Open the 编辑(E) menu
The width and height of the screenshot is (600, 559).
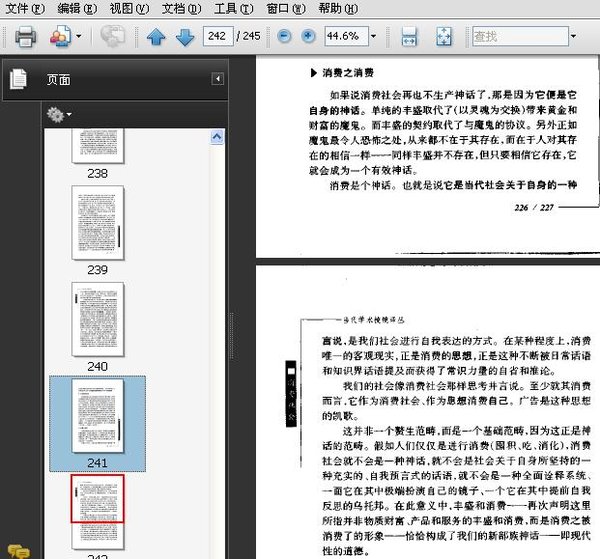tap(77, 8)
